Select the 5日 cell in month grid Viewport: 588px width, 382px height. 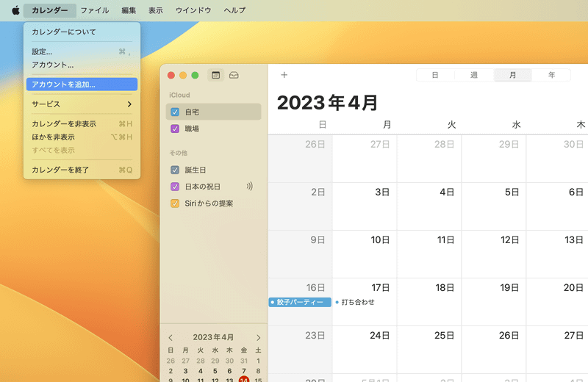point(494,206)
